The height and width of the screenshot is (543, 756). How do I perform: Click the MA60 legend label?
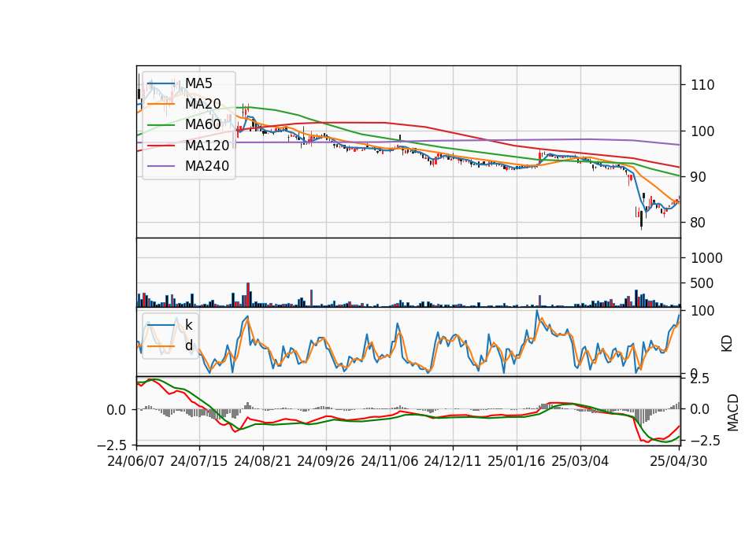pyautogui.click(x=203, y=124)
